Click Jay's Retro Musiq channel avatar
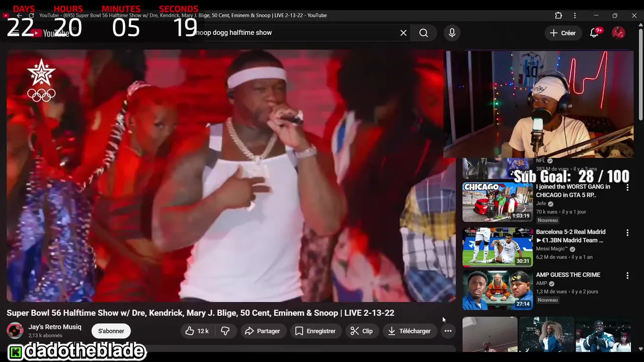Viewport: 644px width, 362px height. (15, 331)
